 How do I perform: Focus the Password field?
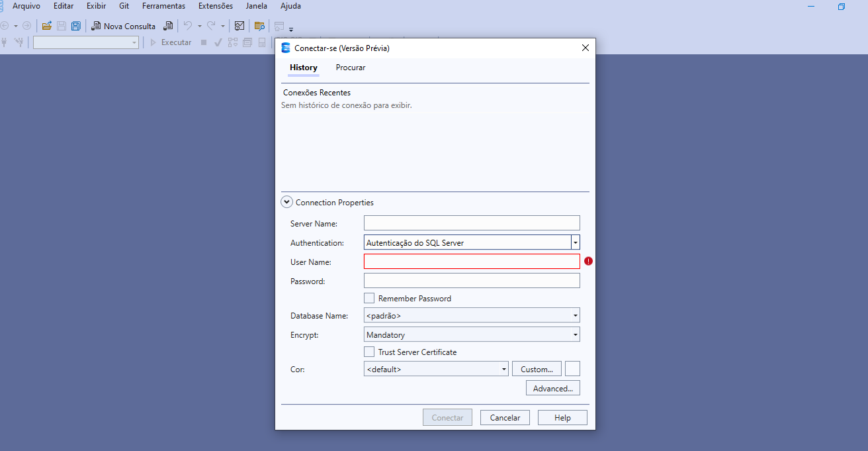[x=472, y=281]
